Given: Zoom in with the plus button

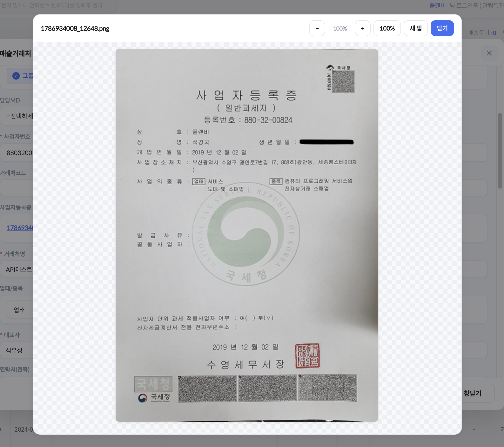Looking at the screenshot, I should (363, 28).
